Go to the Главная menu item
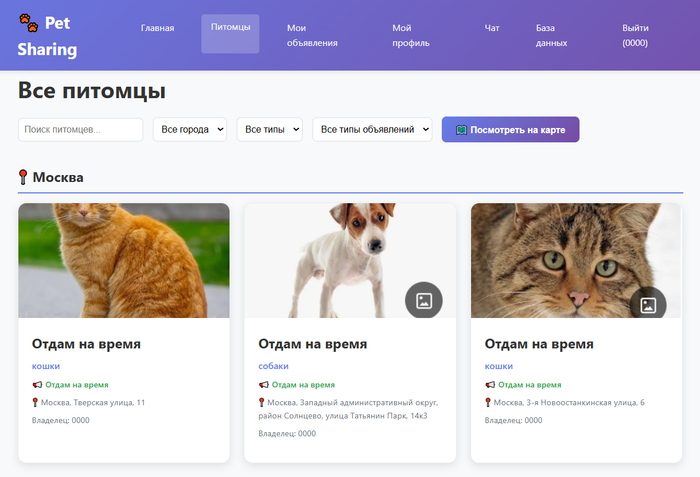Screen dimensions: 700x477 click(157, 28)
